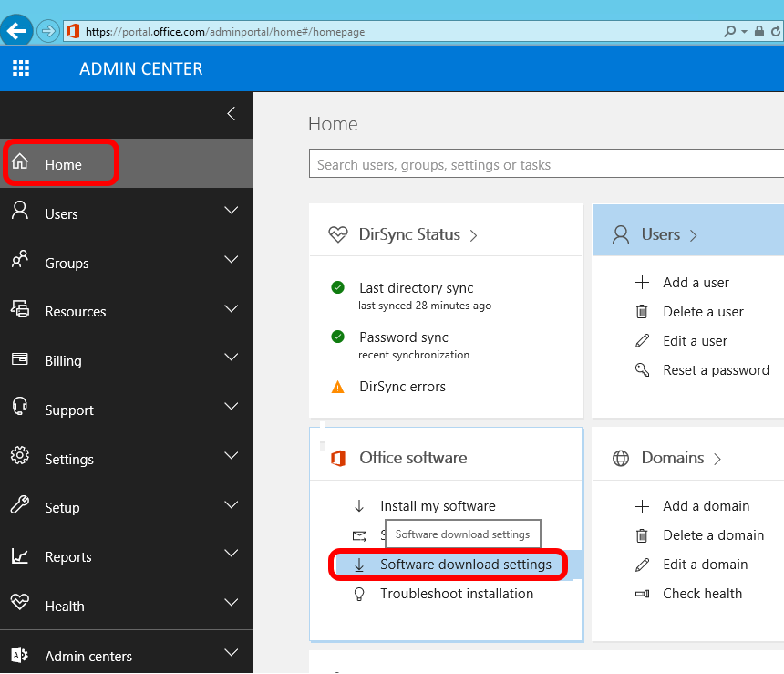
Task: Click the browser back arrow button
Action: pos(16,30)
